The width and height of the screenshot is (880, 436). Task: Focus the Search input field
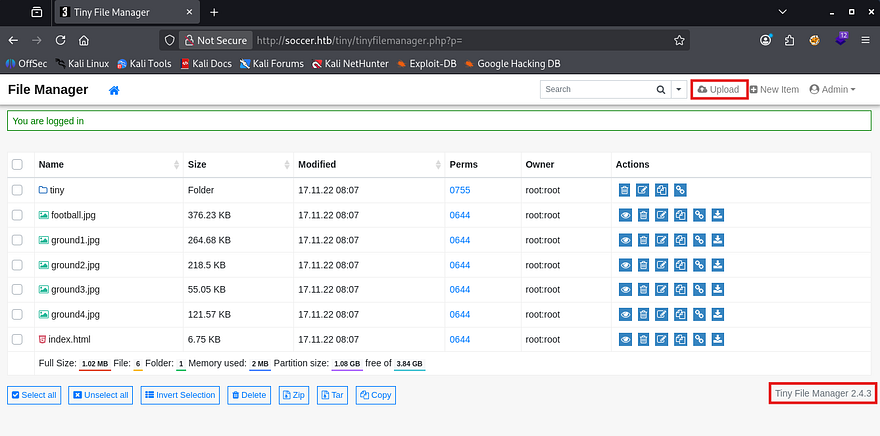(596, 89)
